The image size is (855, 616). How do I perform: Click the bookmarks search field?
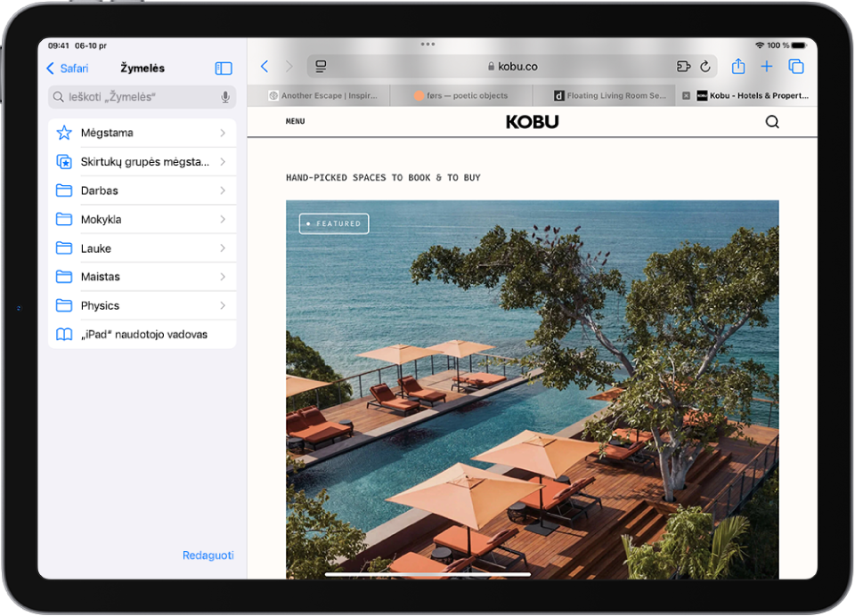point(142,97)
